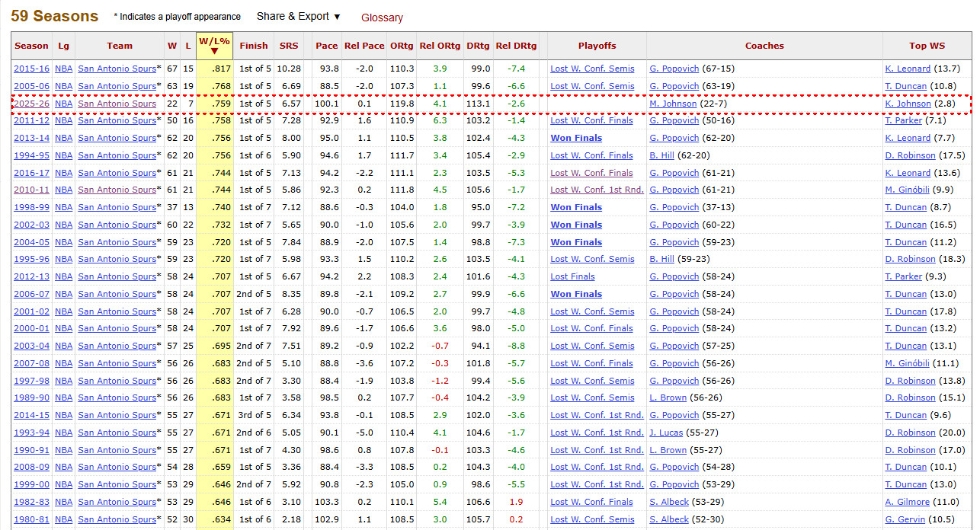Sort by the Pace column header
The image size is (980, 530).
click(326, 46)
